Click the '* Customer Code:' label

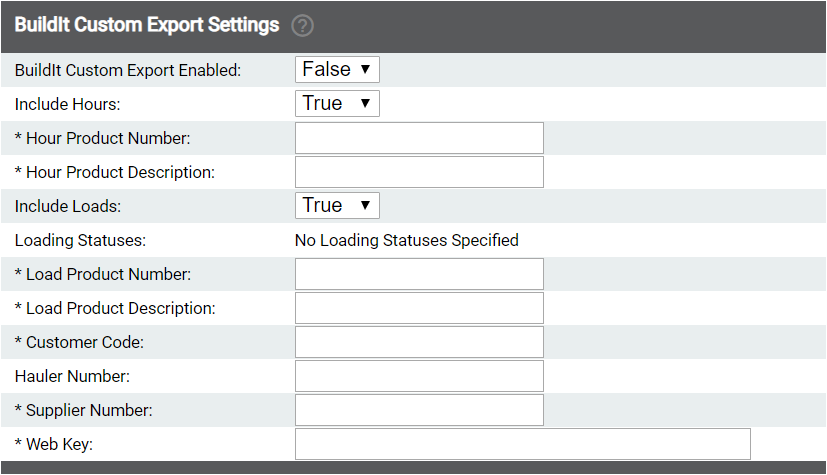[x=79, y=342]
